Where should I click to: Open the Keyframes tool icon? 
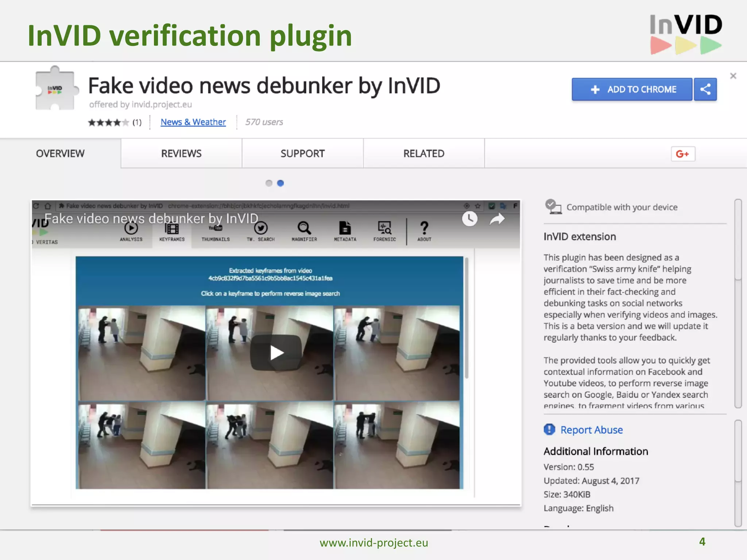tap(172, 232)
